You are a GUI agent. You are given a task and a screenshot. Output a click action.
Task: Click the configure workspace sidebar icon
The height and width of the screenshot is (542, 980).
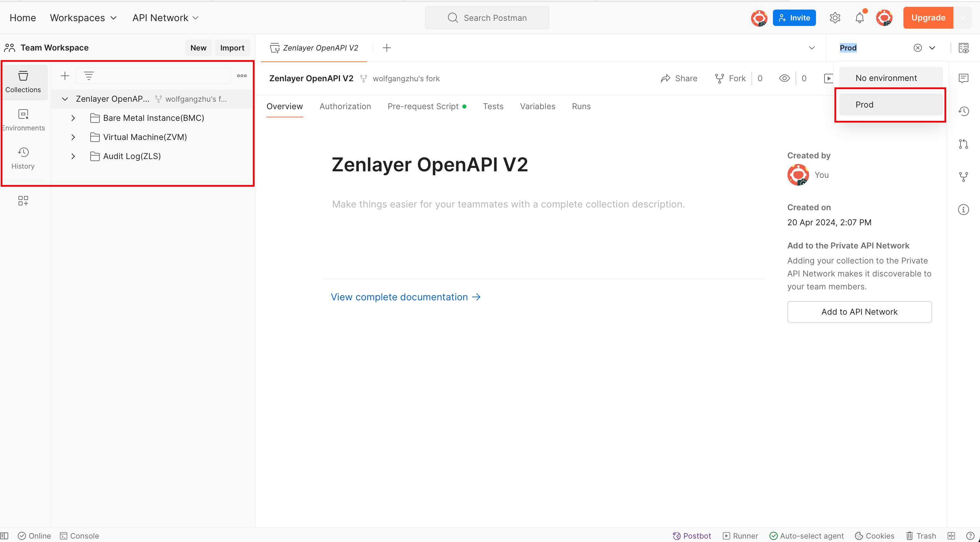click(23, 200)
